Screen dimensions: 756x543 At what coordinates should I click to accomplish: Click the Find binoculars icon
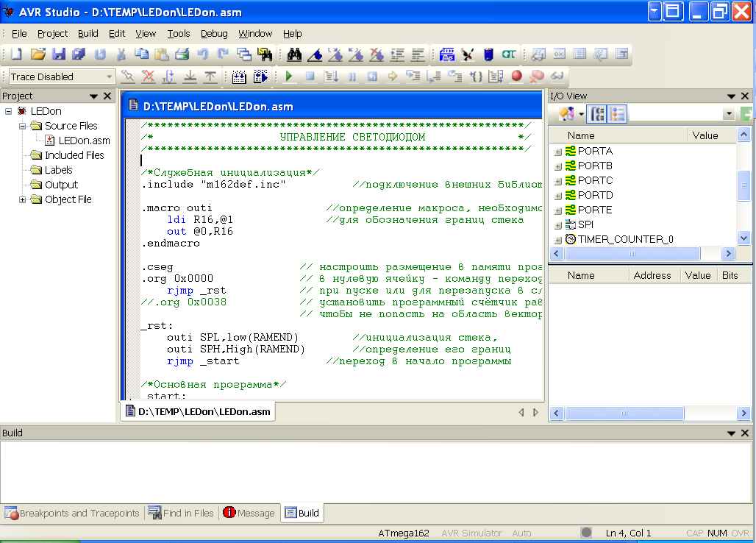click(294, 54)
